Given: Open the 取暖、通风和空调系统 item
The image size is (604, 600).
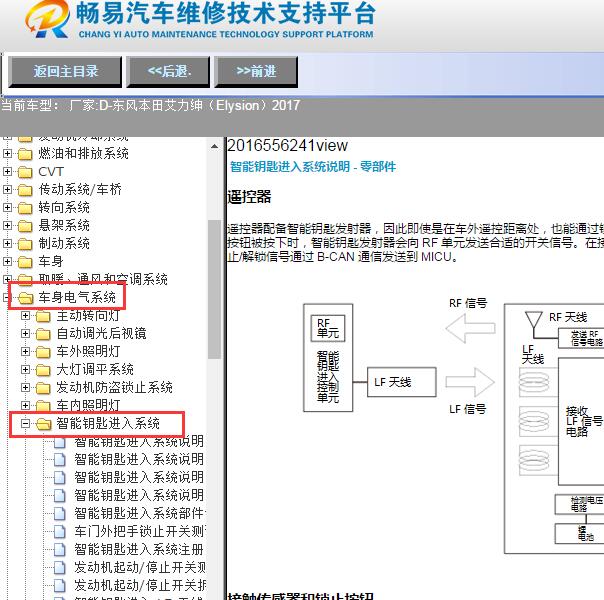Looking at the screenshot, I should (103, 279).
